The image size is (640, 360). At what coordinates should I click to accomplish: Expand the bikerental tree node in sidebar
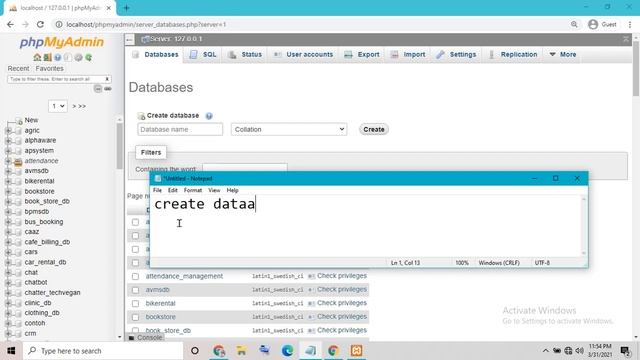(8, 181)
